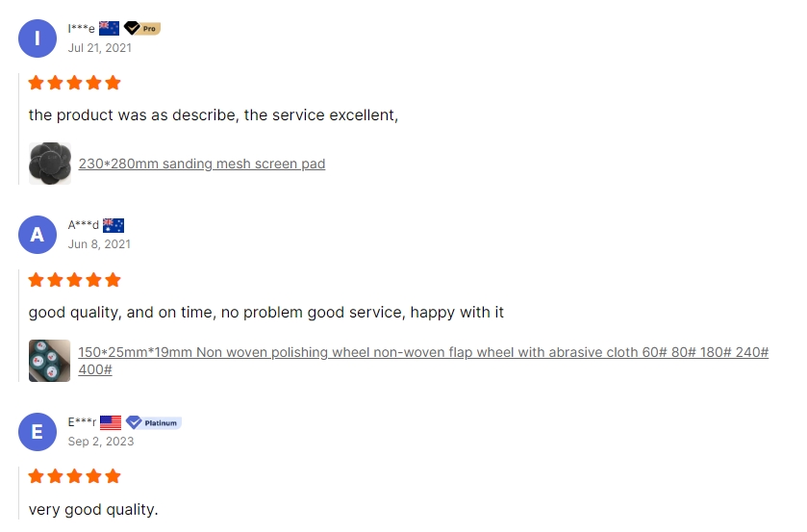Click the five-star rating on I***e's review
The width and height of the screenshot is (807, 532).
coord(75,83)
